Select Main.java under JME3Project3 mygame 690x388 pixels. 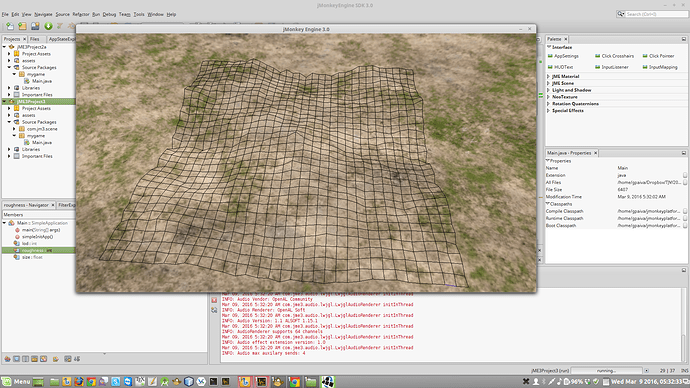pyautogui.click(x=41, y=143)
